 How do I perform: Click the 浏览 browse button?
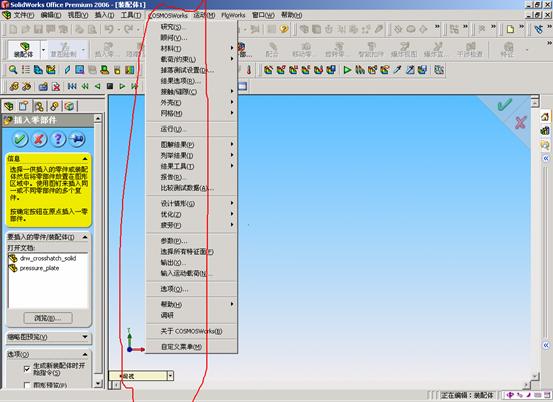tap(48, 318)
